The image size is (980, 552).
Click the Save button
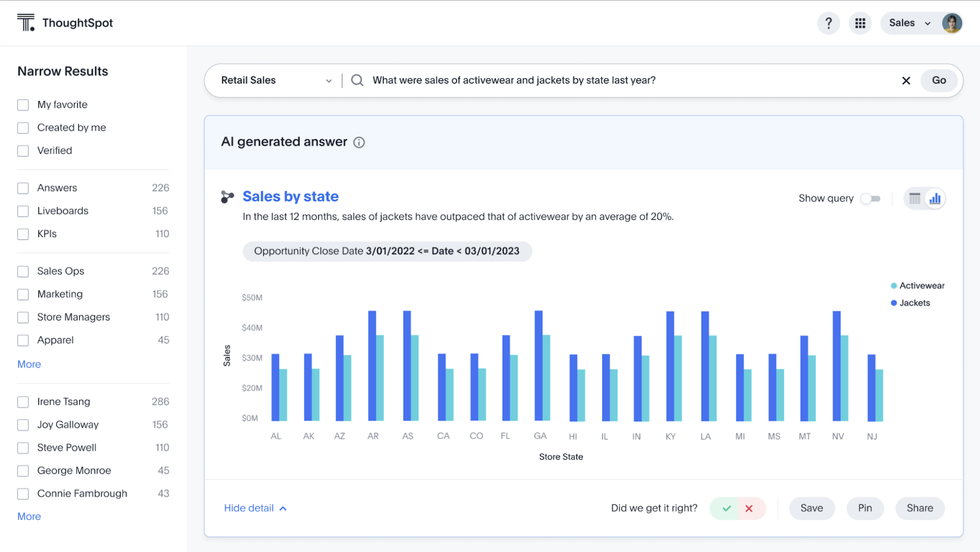812,508
